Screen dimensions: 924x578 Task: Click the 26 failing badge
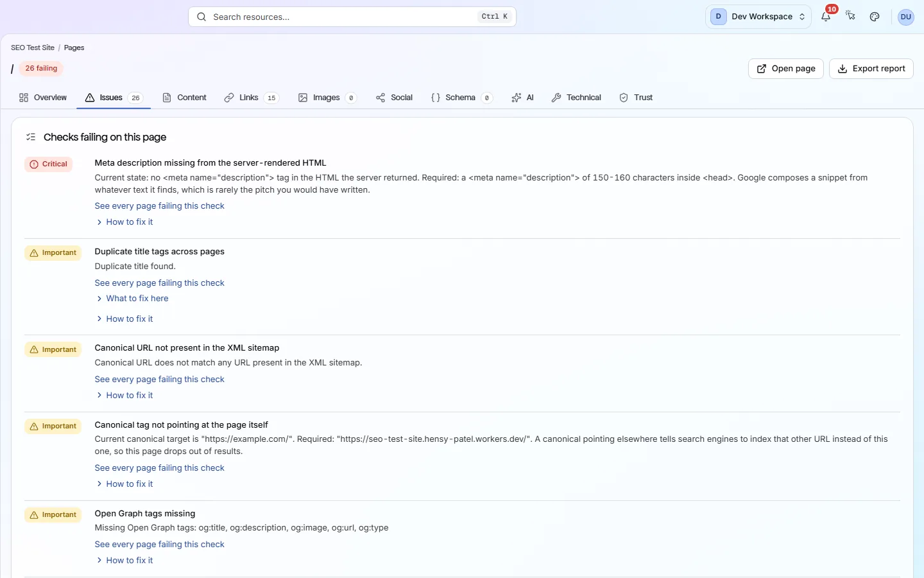(41, 68)
